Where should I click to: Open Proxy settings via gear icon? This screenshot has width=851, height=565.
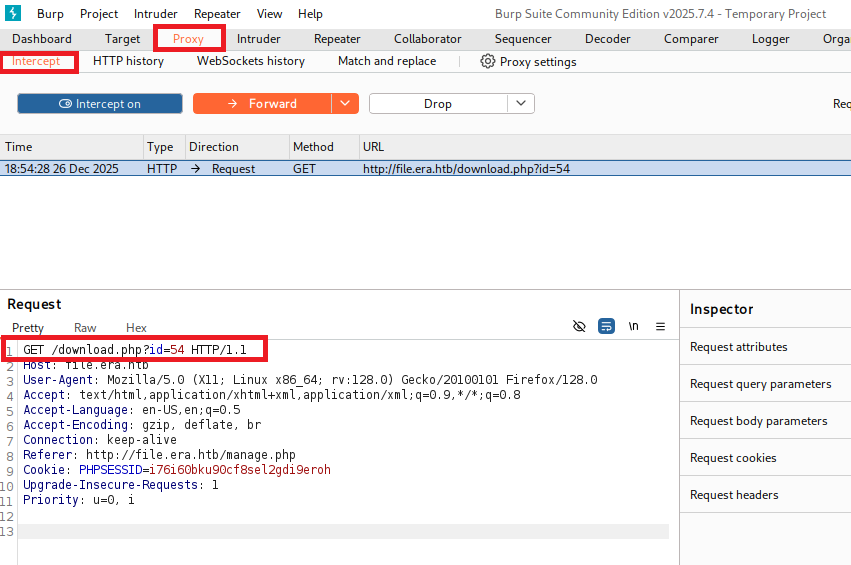pos(488,61)
